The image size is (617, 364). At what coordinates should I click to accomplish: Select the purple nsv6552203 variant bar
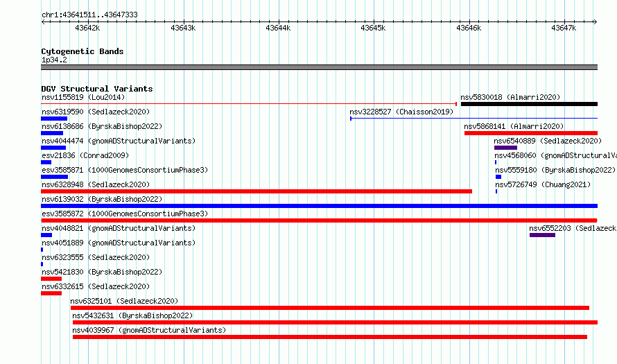542,235
